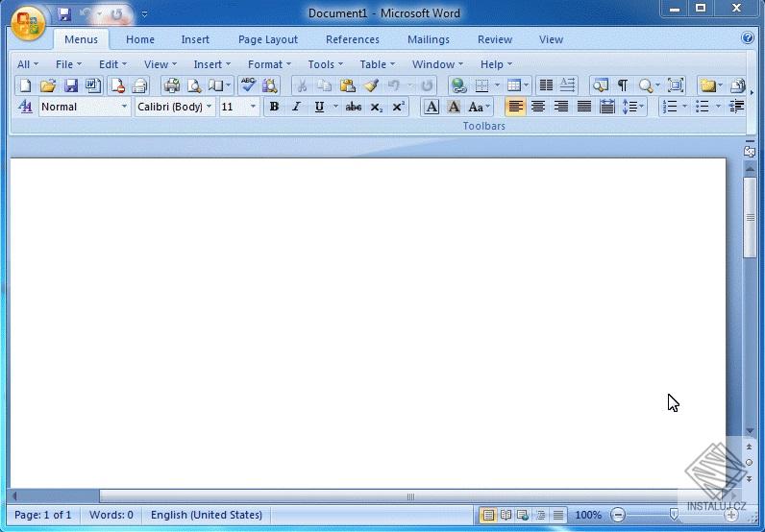The image size is (765, 532).
Task: Toggle Show/Hide paragraph marks
Action: (x=623, y=85)
